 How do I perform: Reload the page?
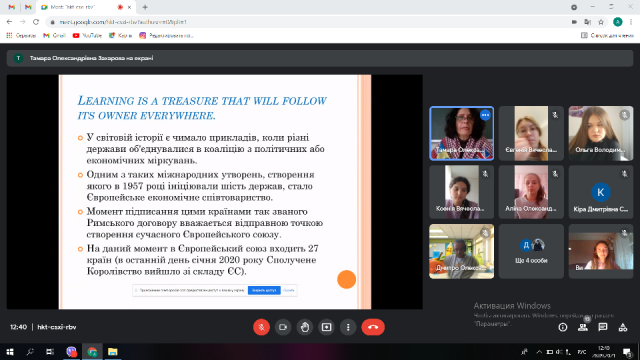[x=36, y=22]
